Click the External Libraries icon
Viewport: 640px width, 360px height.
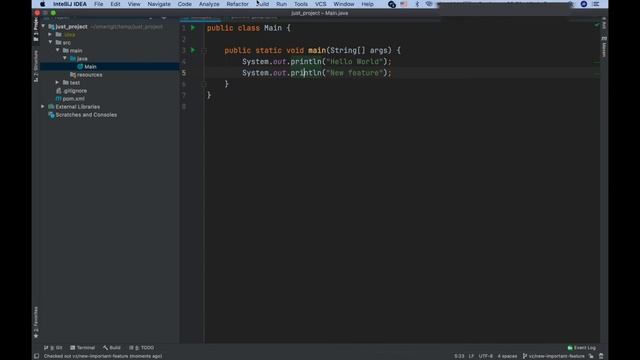(x=51, y=107)
